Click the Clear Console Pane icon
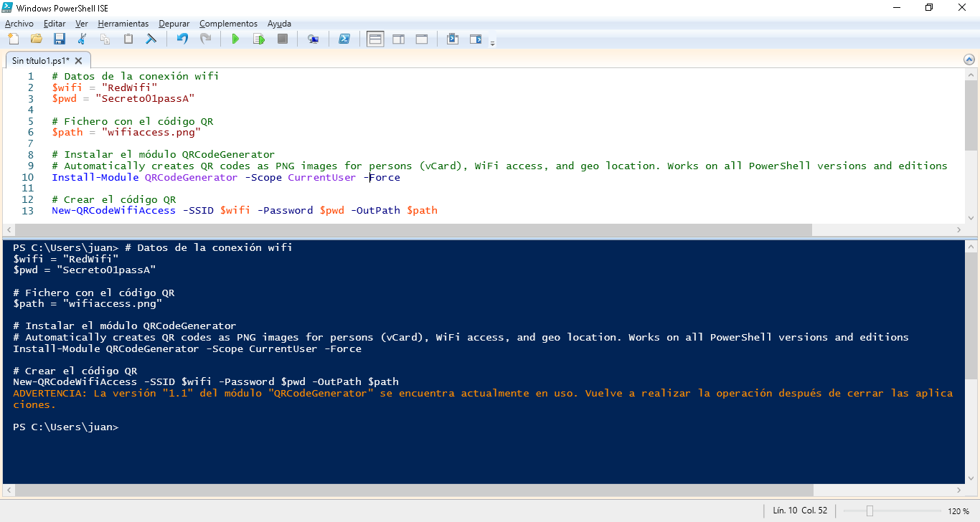The image size is (980, 522). pos(151,39)
